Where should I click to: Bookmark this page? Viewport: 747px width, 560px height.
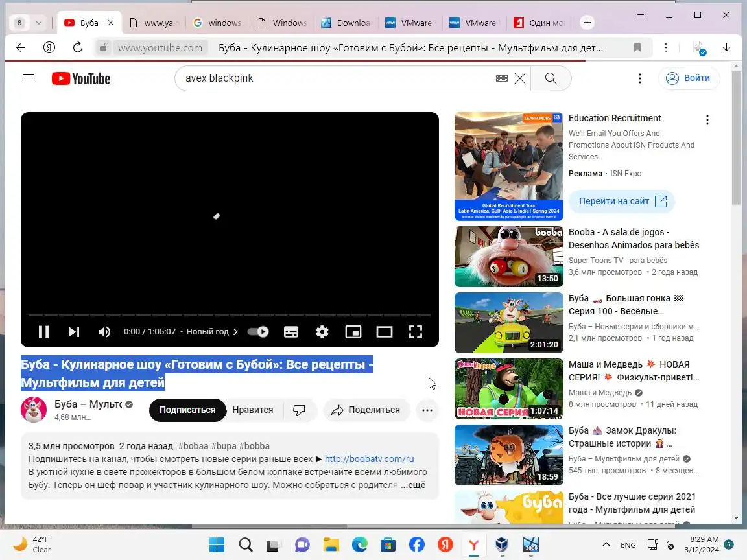click(637, 47)
